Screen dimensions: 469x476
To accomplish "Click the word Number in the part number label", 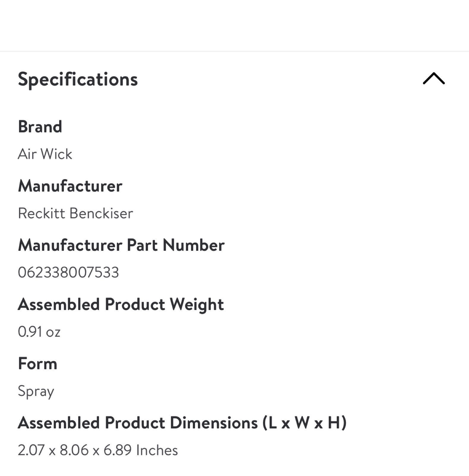I will 193,245.
